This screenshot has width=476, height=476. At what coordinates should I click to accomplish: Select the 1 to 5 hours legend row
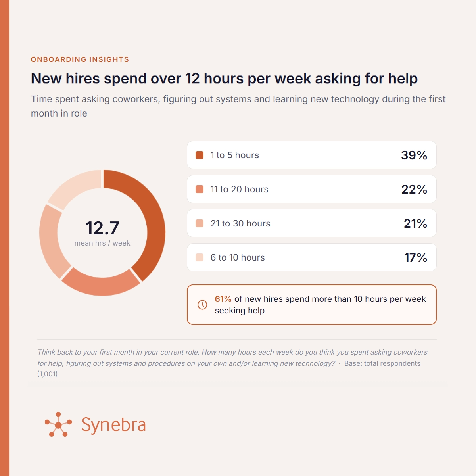tap(312, 155)
